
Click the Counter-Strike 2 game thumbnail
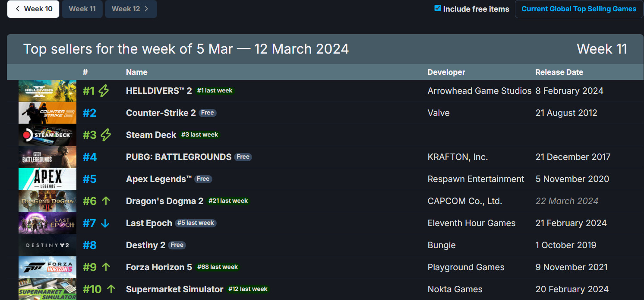coord(47,113)
